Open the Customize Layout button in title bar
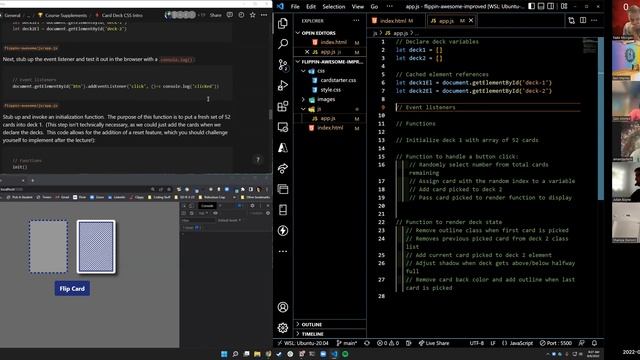This screenshot has width=640, height=360. pos(564,7)
